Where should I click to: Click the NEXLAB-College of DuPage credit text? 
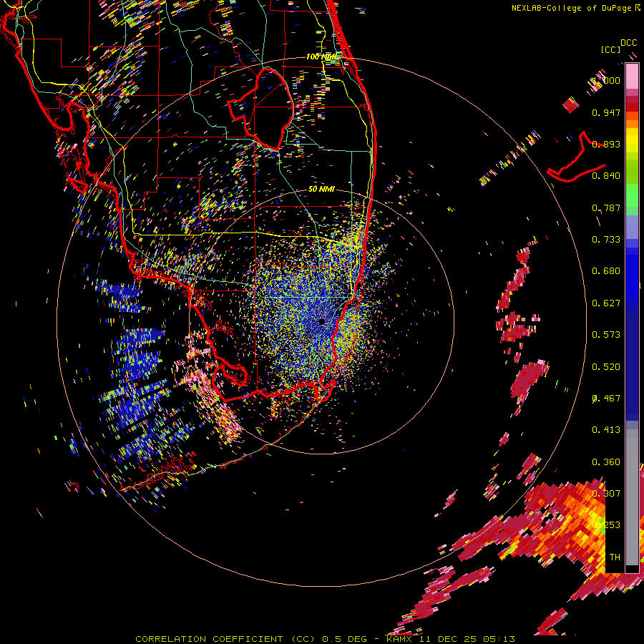point(571,8)
